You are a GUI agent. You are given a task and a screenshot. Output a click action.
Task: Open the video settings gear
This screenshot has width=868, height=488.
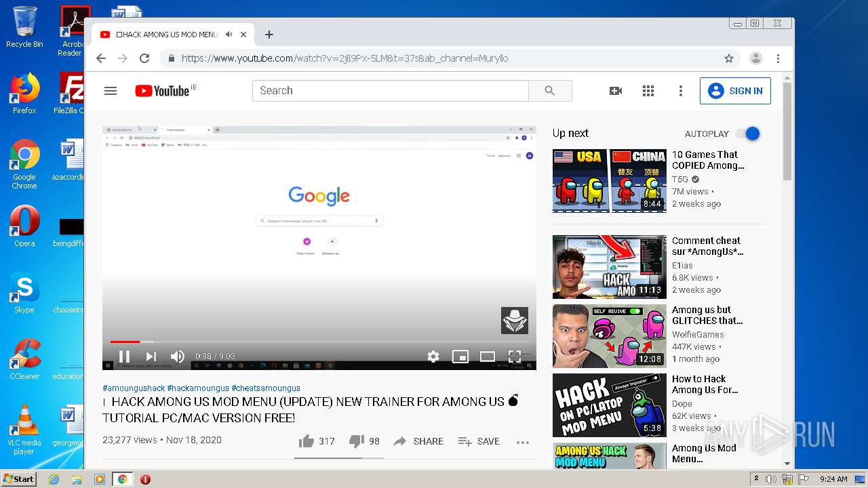coord(433,357)
